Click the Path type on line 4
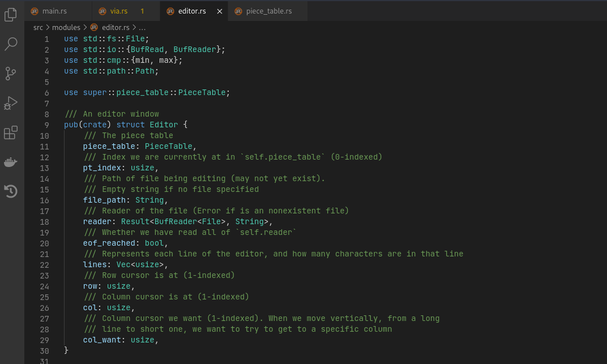 coord(145,71)
